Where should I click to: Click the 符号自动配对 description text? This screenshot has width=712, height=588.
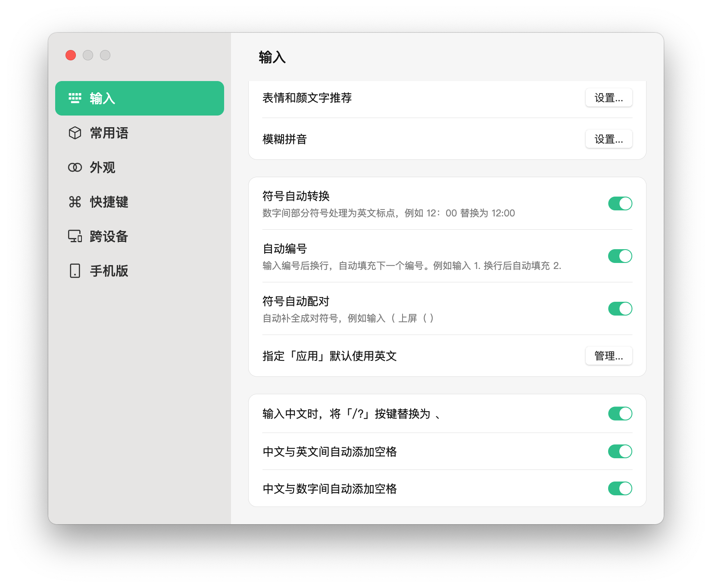348,319
